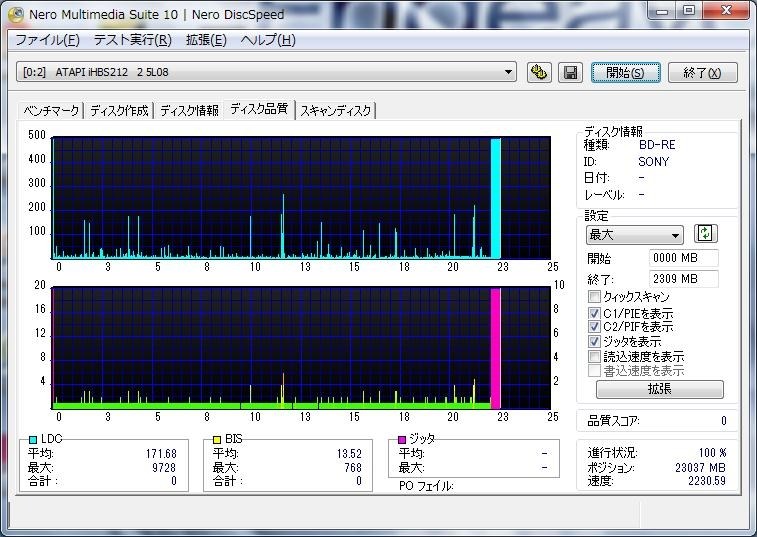
Task: Switch to the ディスク作成 tab
Action: coord(119,111)
